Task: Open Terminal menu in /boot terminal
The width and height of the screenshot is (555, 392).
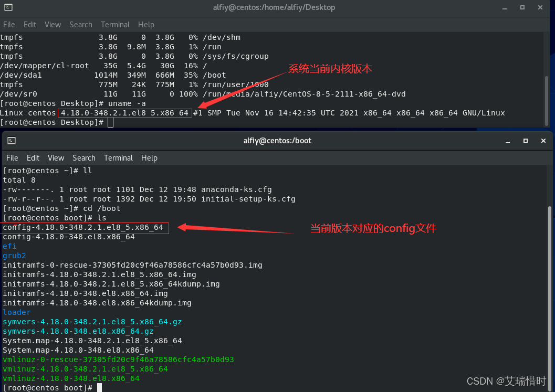Action: pyautogui.click(x=118, y=158)
